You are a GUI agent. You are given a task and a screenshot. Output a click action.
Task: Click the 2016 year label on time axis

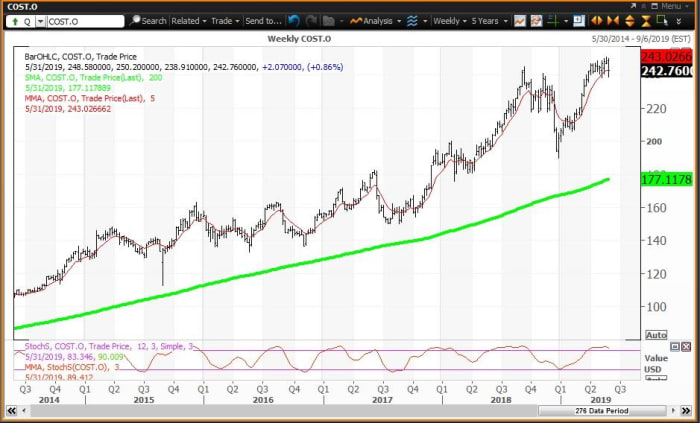(x=263, y=399)
